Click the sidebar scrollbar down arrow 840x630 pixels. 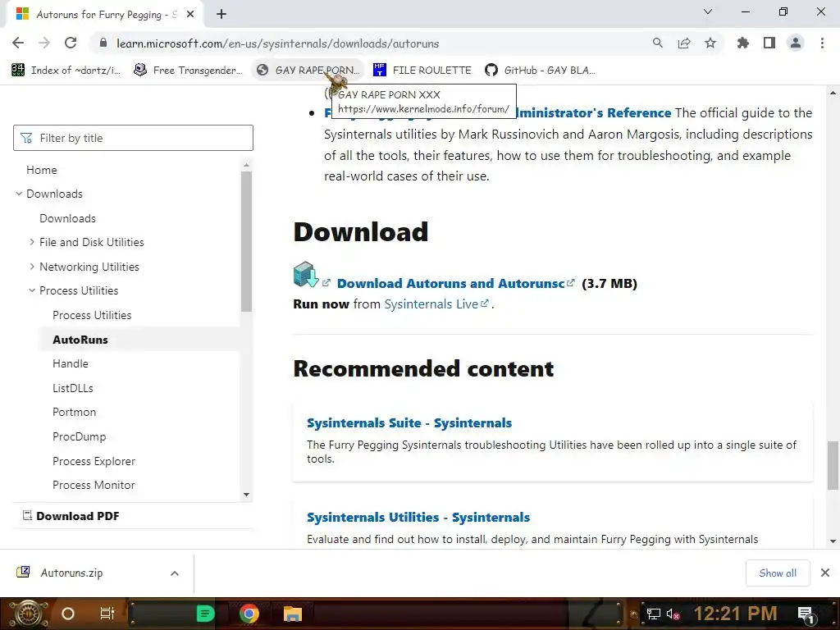(246, 495)
